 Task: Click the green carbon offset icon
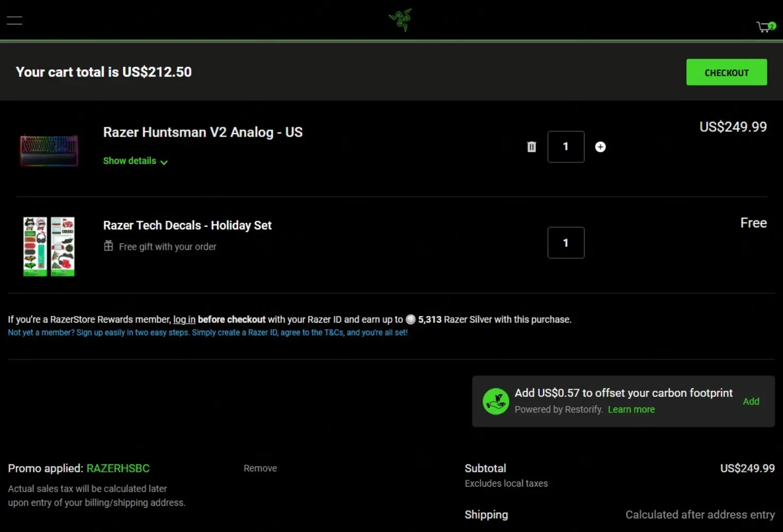495,401
